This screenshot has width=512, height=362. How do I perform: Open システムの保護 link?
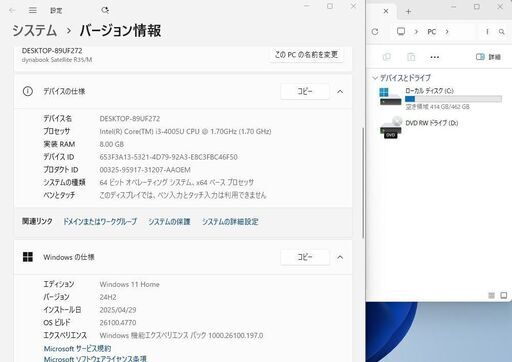169,222
